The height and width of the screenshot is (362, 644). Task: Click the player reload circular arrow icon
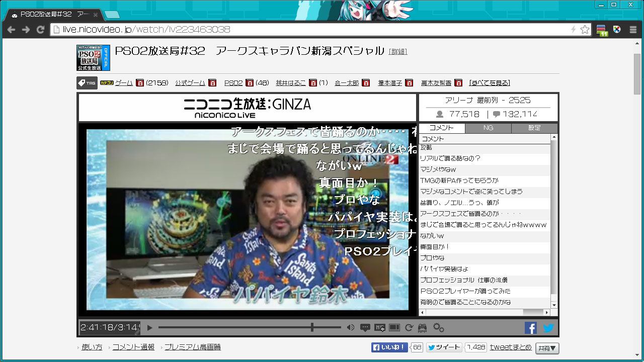[x=409, y=328]
